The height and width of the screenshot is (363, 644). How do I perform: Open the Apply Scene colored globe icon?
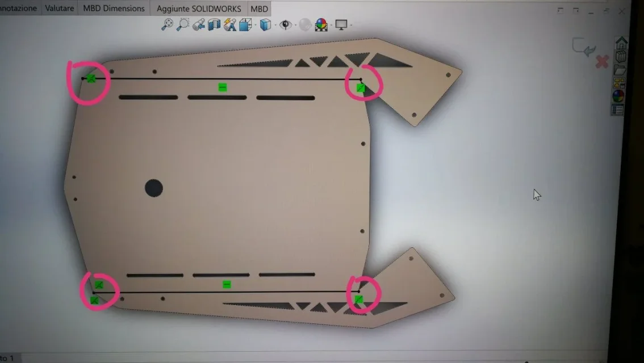pos(321,25)
